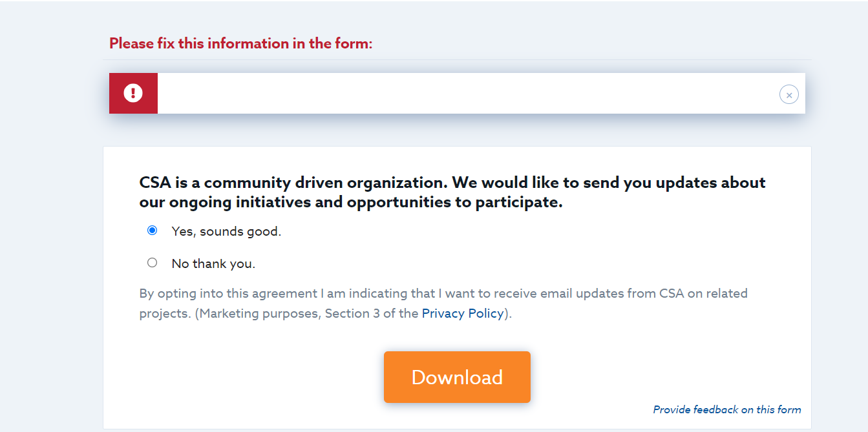Screen dimensions: 868x432
Task: Click divider line beneath the red heading
Action: (x=457, y=59)
